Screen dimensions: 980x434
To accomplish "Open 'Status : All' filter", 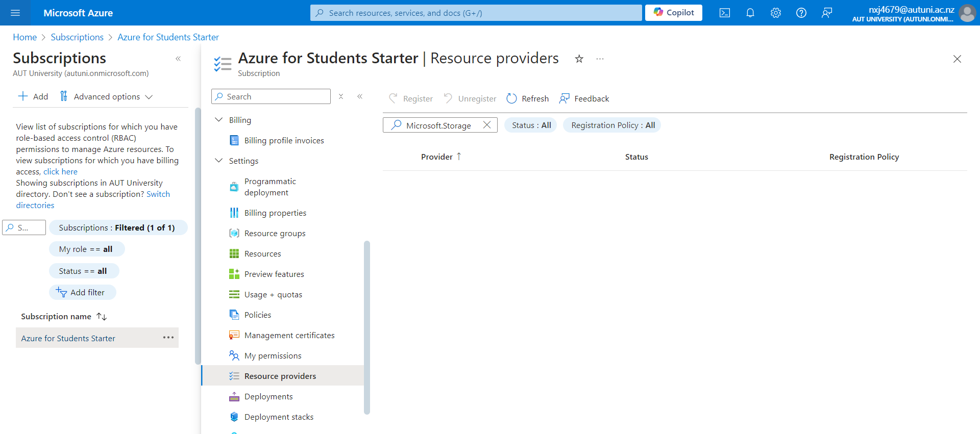I will click(531, 125).
